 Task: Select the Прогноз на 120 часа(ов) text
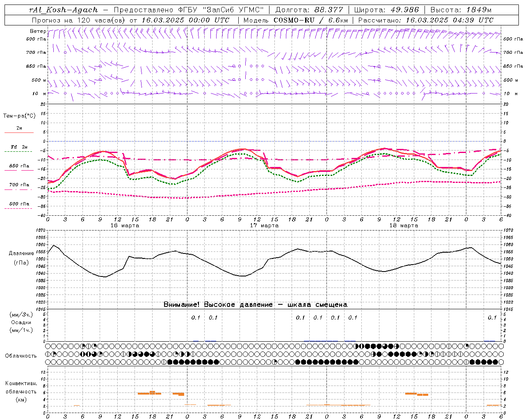click(79, 20)
